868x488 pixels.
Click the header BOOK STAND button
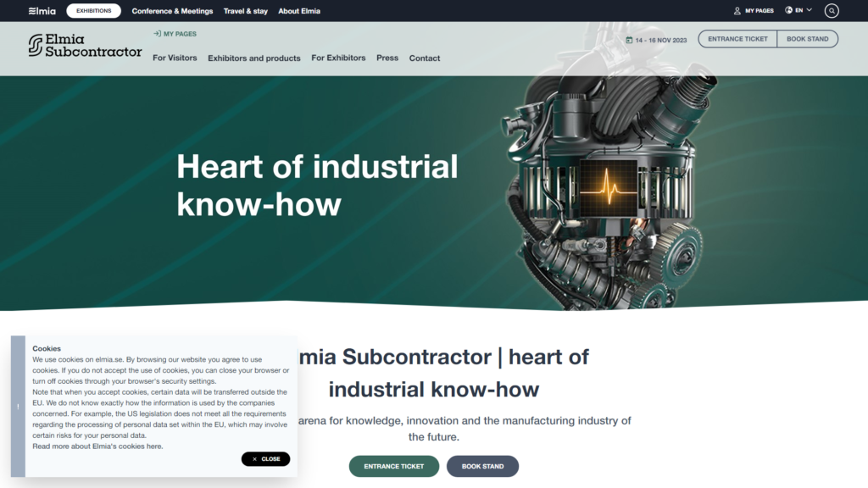(x=808, y=39)
